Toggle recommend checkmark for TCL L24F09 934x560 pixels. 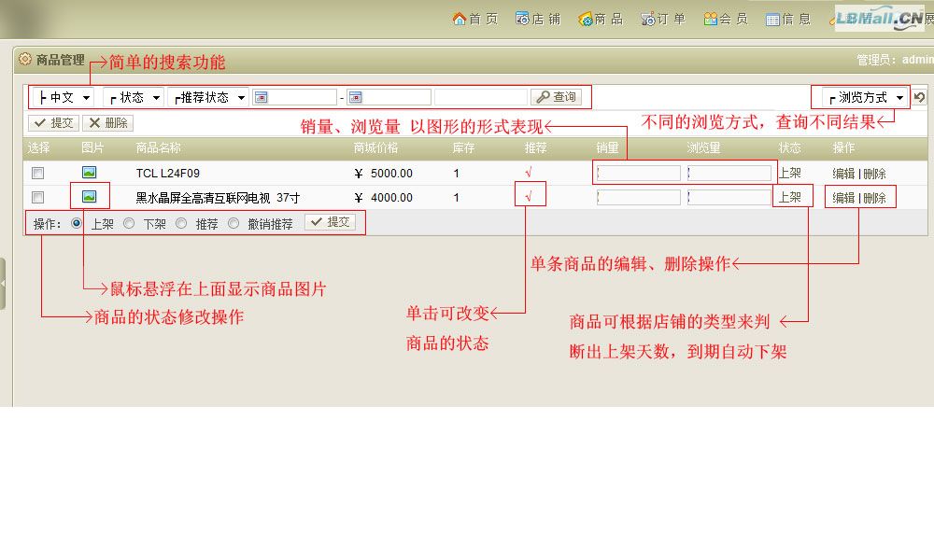pyautogui.click(x=529, y=173)
